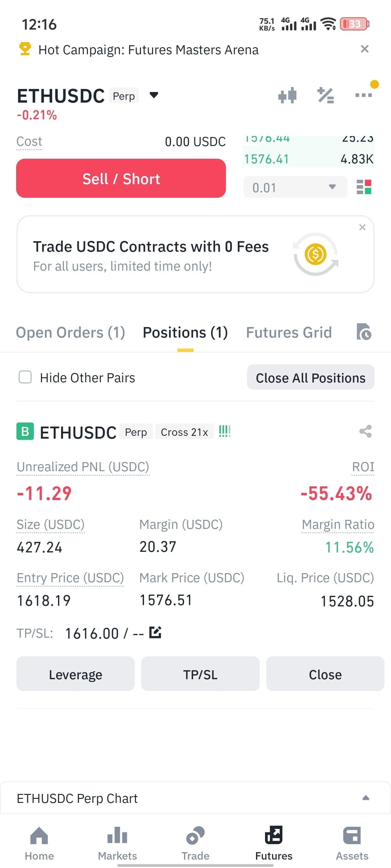Edit TP/SL with the pencil icon
This screenshot has height=868, width=391.
(x=155, y=632)
